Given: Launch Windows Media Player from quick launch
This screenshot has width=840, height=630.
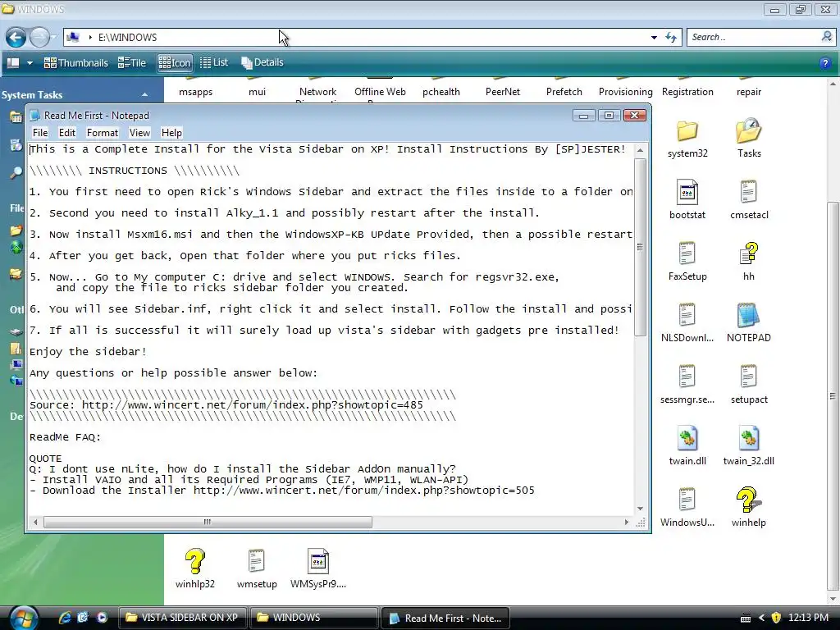Looking at the screenshot, I should click(102, 617).
